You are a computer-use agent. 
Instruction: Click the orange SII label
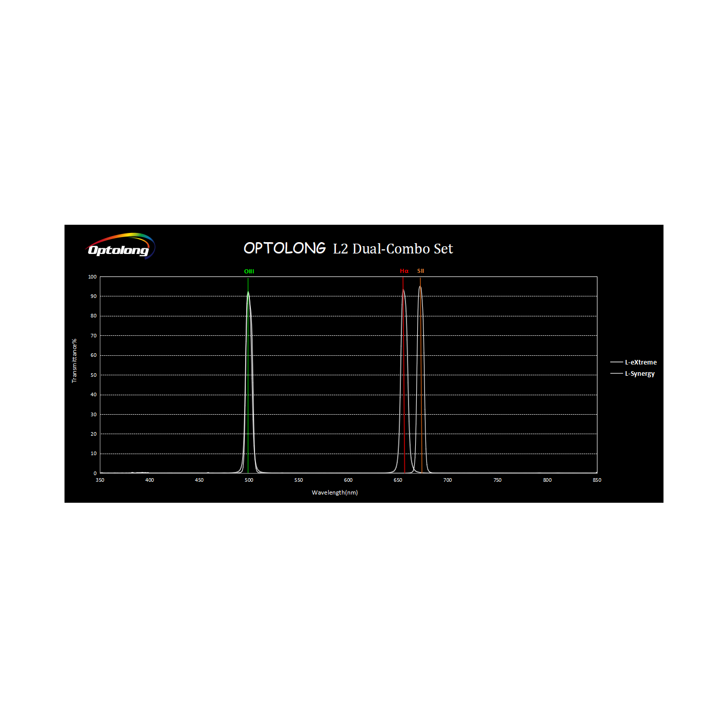pos(420,271)
